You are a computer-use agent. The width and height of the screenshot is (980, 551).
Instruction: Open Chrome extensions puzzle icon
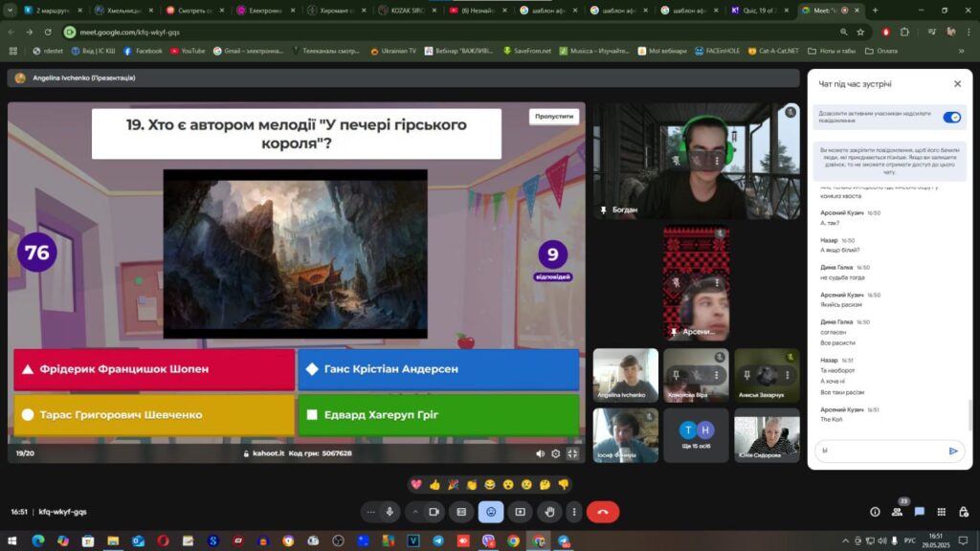(x=904, y=32)
